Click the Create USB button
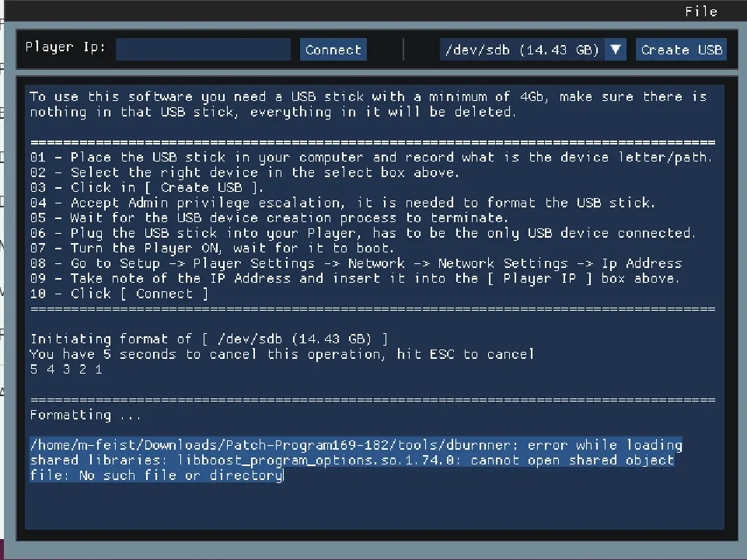This screenshot has width=747, height=560. coord(681,50)
